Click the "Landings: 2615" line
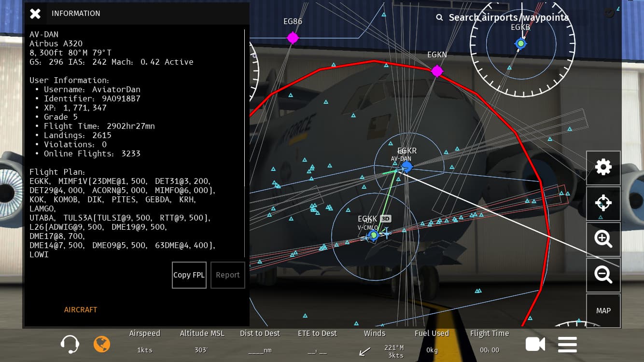Viewport: 644px width, 362px height. 78,135
